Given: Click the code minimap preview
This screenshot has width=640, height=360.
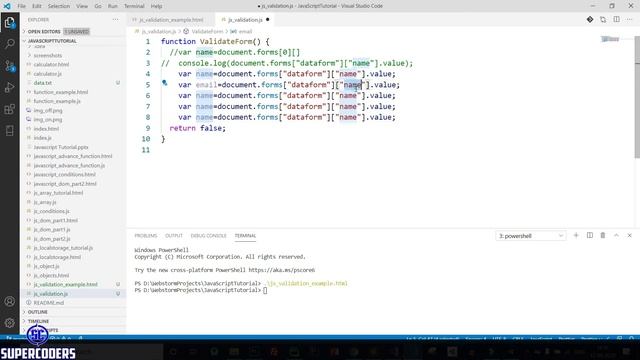Looking at the screenshot, I should point(610,39).
